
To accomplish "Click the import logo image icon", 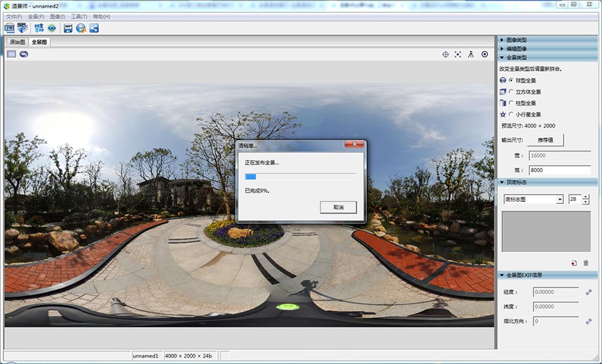I will coord(574,263).
